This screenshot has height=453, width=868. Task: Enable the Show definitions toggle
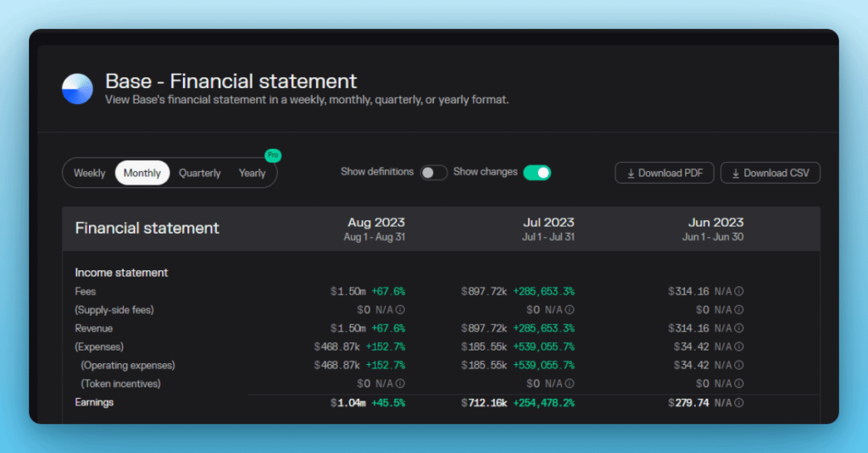[x=433, y=173]
